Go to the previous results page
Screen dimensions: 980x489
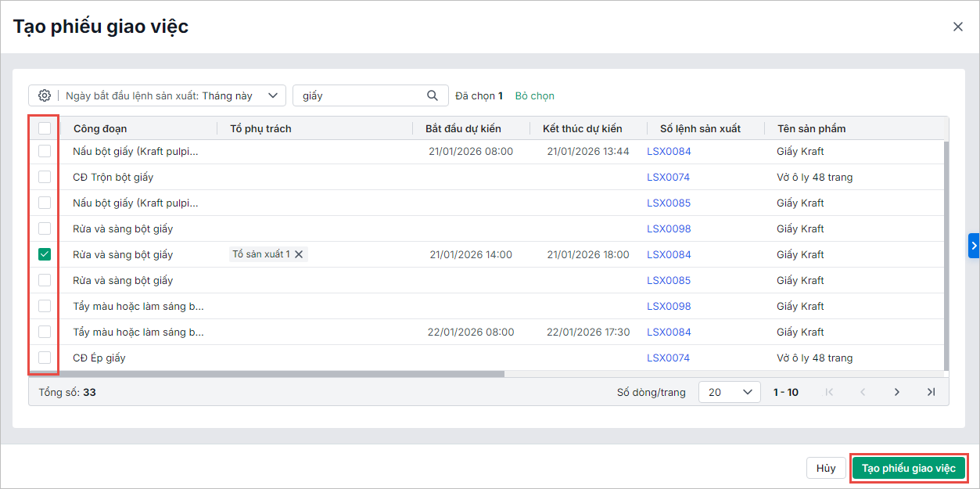[x=863, y=392]
